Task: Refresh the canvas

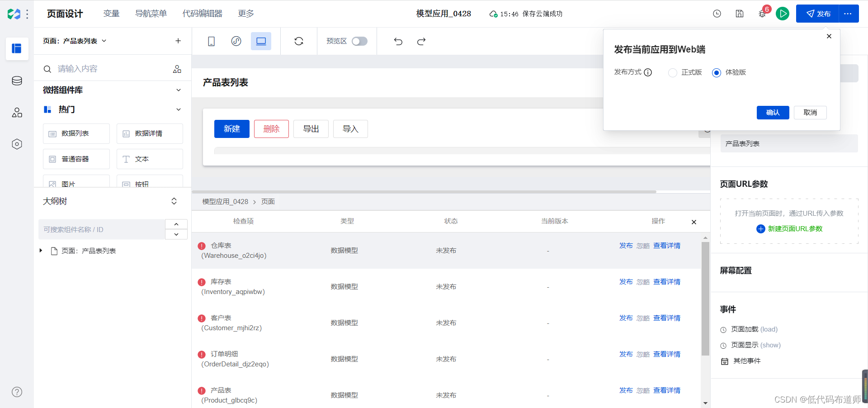Action: pos(299,41)
